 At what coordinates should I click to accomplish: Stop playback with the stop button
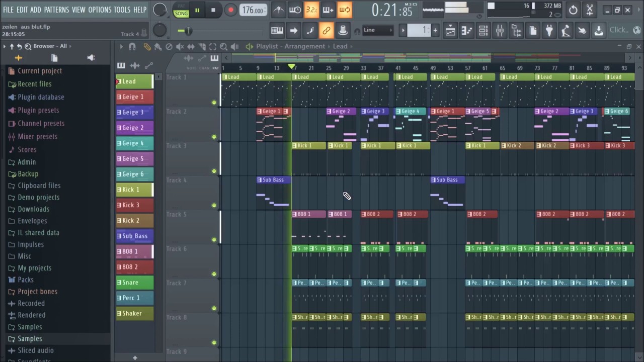tap(213, 10)
